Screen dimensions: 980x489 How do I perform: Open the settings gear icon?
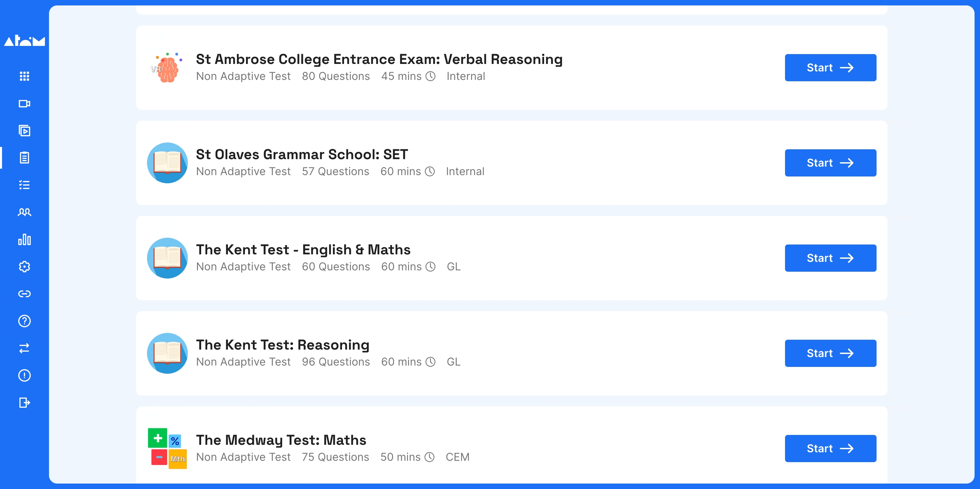pos(24,267)
